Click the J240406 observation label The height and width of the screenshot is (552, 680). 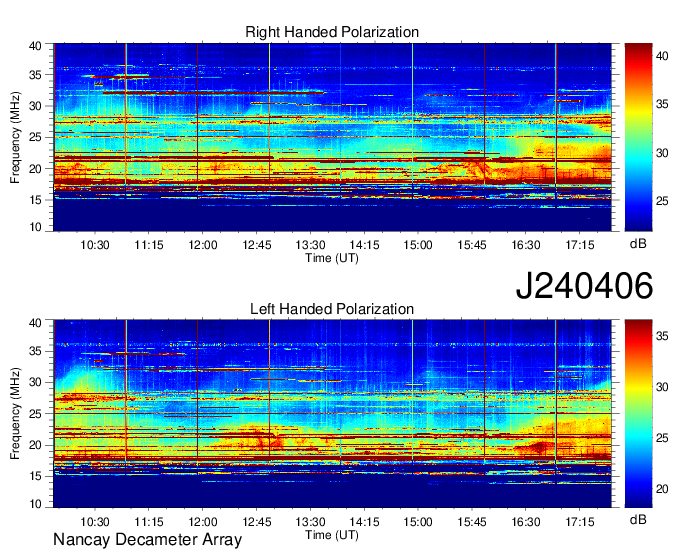click(584, 286)
